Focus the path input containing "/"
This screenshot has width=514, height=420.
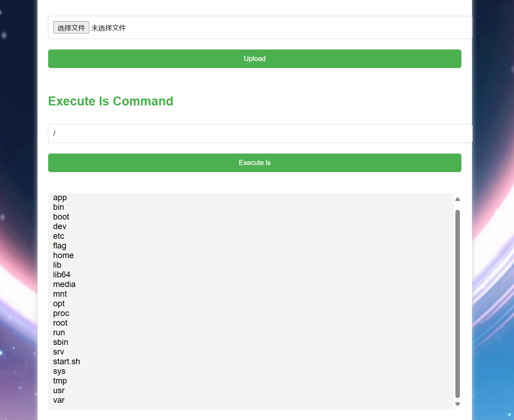pos(260,133)
